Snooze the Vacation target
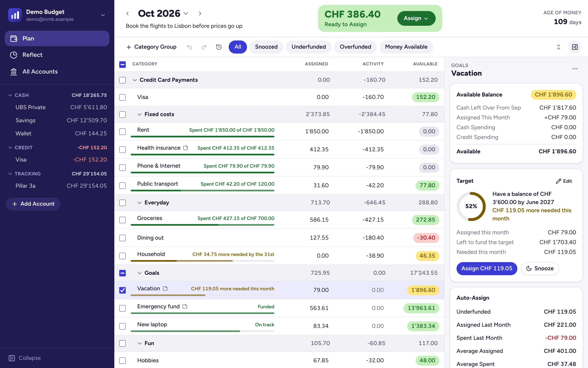The image size is (588, 368). click(540, 268)
